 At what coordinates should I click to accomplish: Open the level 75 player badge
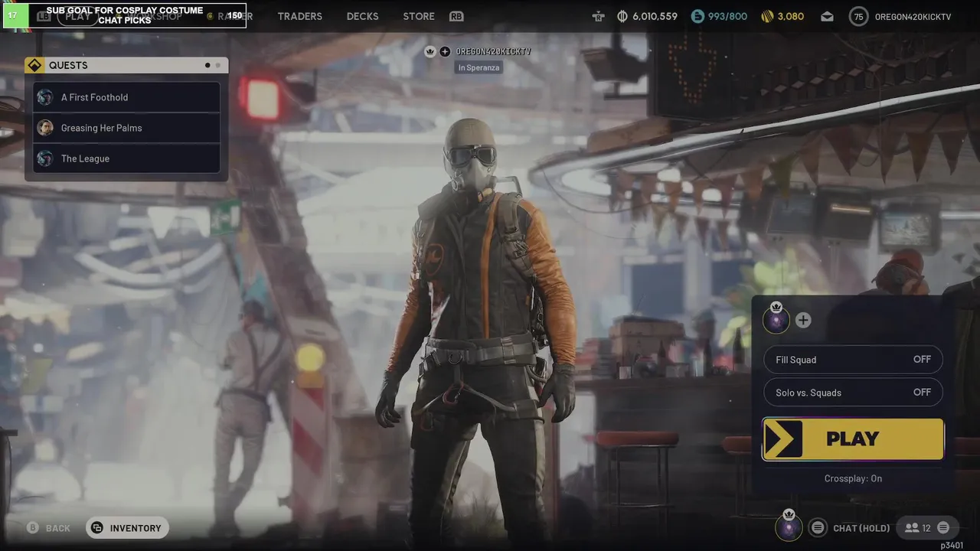(858, 16)
